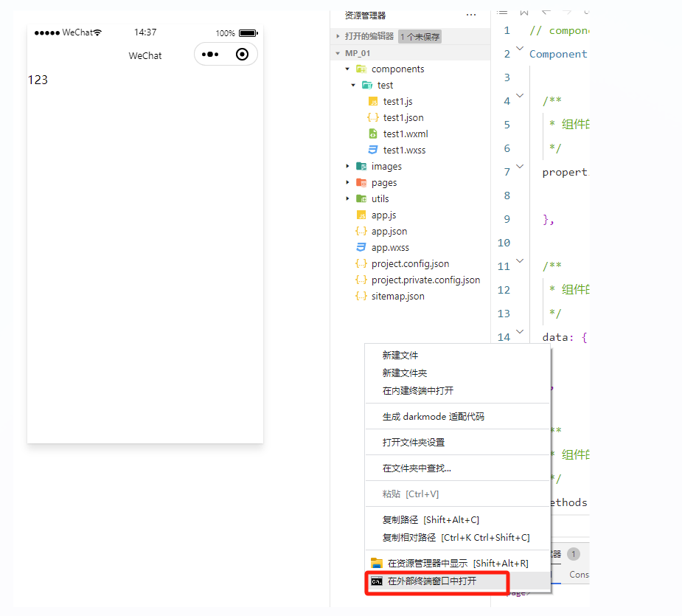Open app.wxss in the file tree
Screen dimensions: 682x616
[x=390, y=247]
